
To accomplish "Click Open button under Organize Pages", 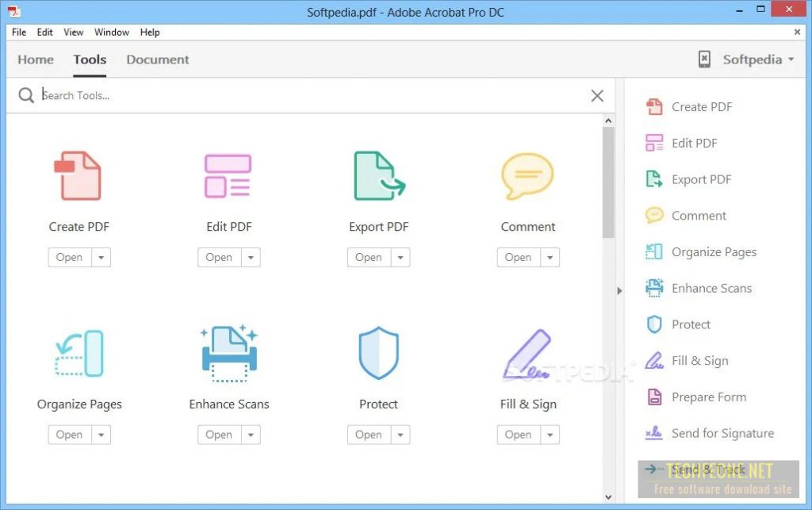I will tap(70, 435).
